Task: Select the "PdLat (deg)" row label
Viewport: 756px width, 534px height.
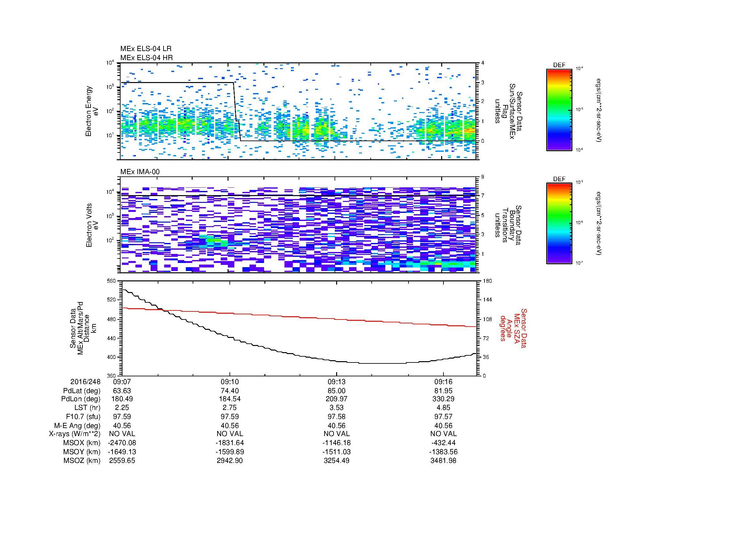Action: point(82,391)
